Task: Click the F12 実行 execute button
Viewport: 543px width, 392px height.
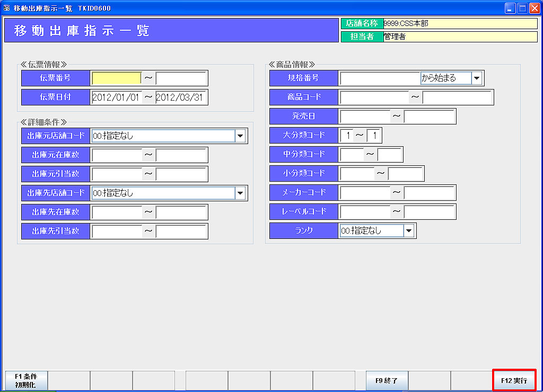Action: pyautogui.click(x=514, y=380)
